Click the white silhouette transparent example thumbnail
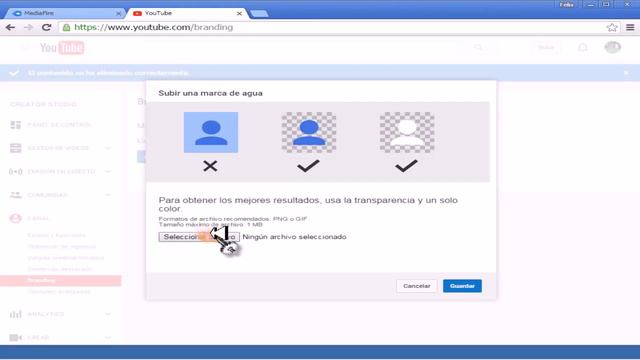 [407, 132]
